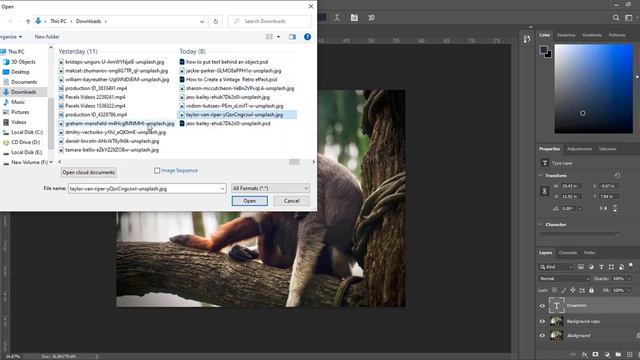Click the add layer mask icon

[596, 355]
